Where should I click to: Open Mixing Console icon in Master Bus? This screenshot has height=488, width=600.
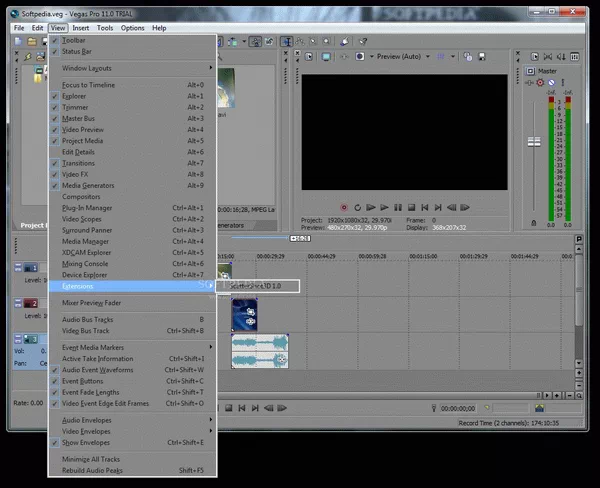(x=575, y=57)
